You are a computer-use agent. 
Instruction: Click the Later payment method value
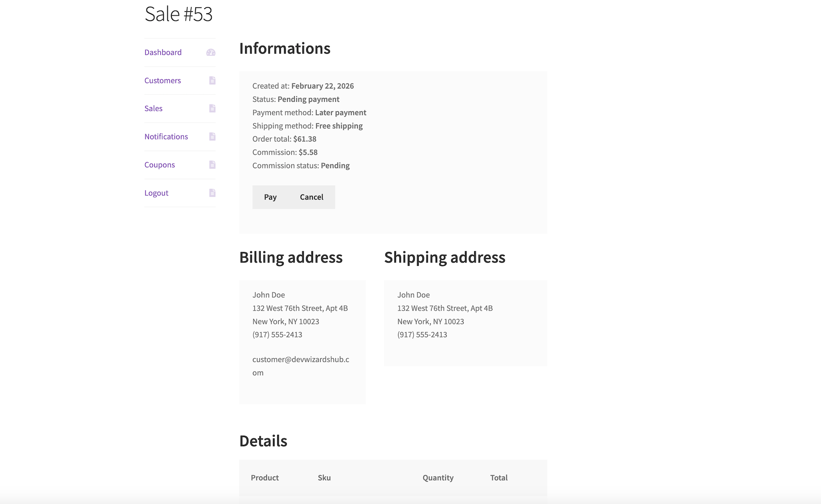coord(341,112)
